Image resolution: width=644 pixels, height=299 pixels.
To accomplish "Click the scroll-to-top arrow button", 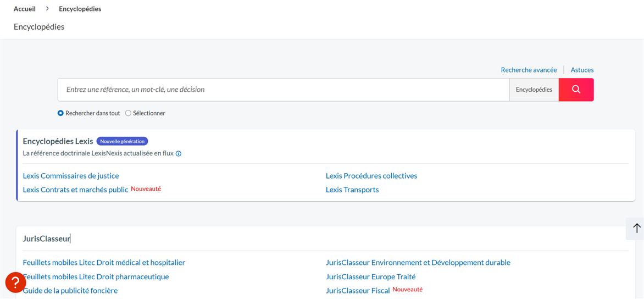I will click(x=636, y=228).
